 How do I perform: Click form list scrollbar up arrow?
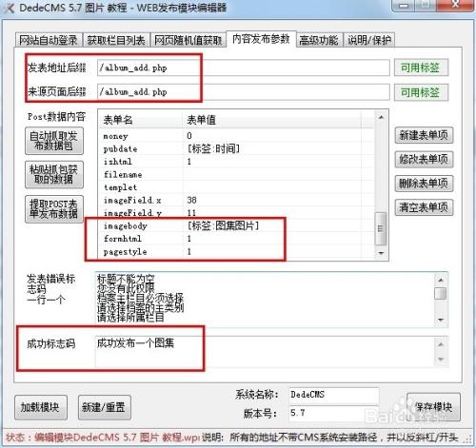[381, 117]
